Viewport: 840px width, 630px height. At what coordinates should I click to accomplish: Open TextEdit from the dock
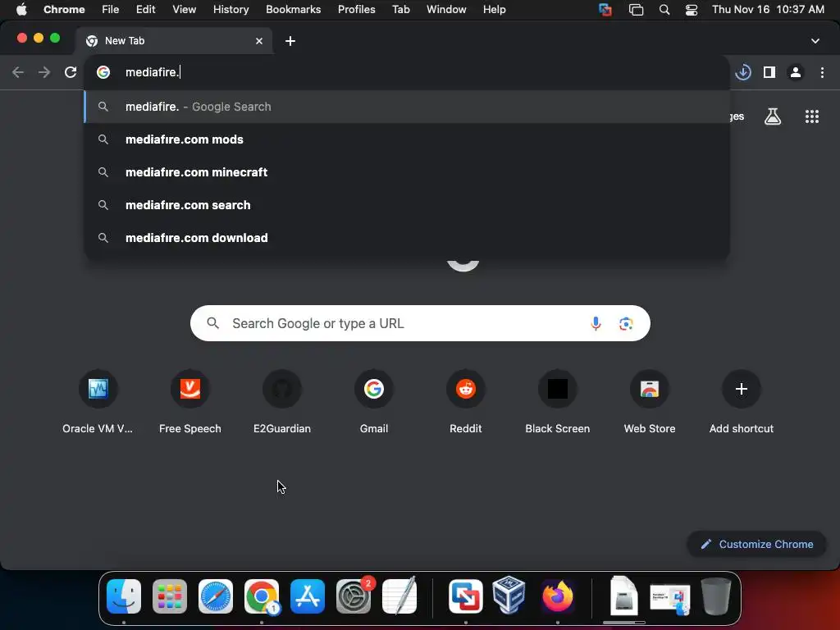point(399,596)
